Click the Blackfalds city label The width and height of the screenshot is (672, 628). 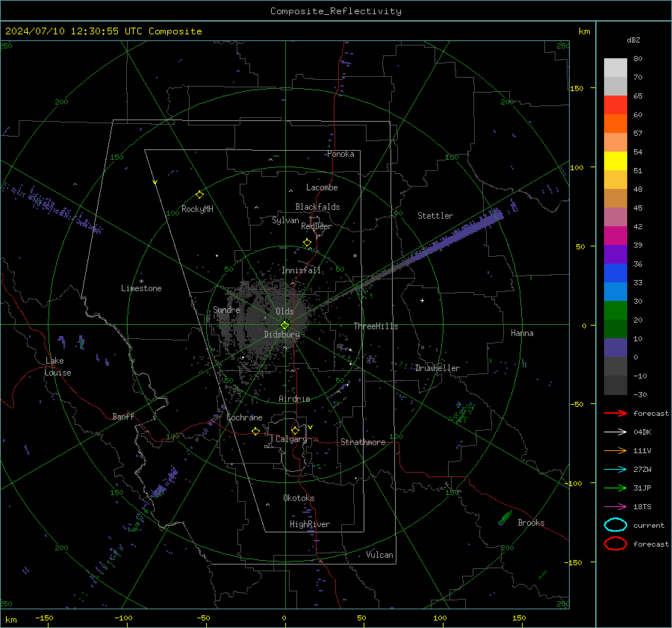click(317, 207)
